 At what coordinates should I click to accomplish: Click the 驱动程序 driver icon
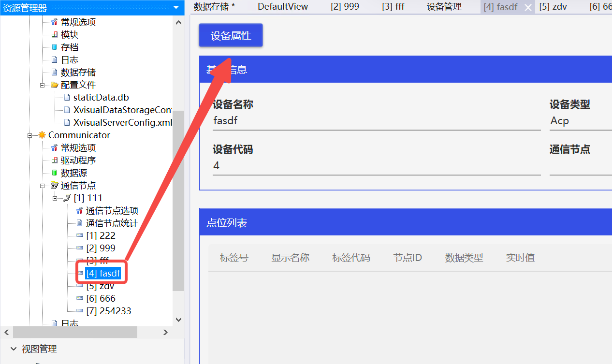click(54, 160)
